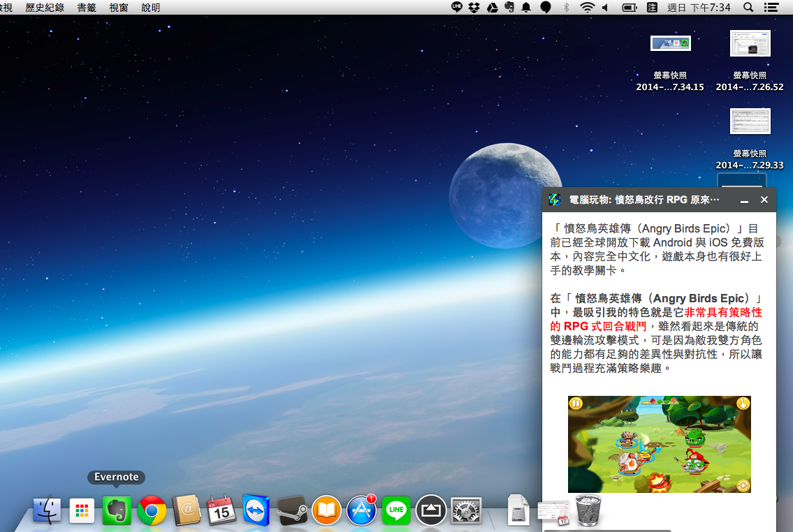Screen dimensions: 793x532
Task: Open System Preferences gear in Dock
Action: point(466,511)
